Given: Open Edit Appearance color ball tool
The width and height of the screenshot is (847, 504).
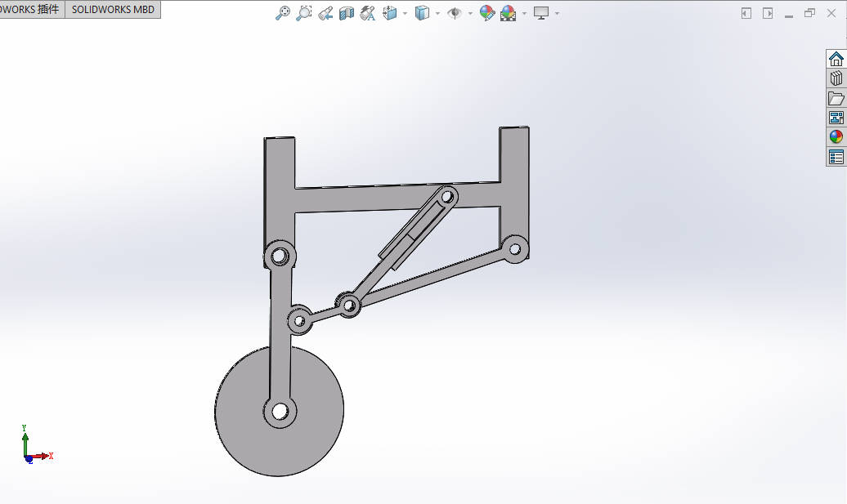Looking at the screenshot, I should tap(486, 13).
